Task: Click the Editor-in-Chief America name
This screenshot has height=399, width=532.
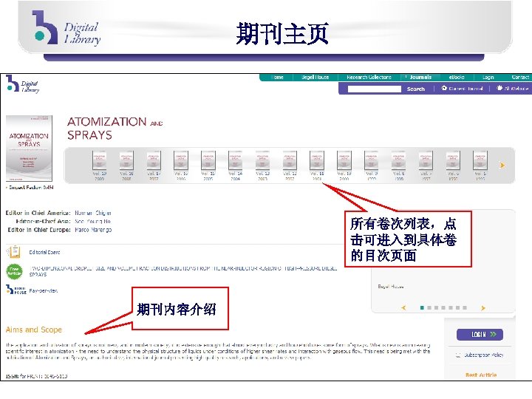Action: [93, 213]
